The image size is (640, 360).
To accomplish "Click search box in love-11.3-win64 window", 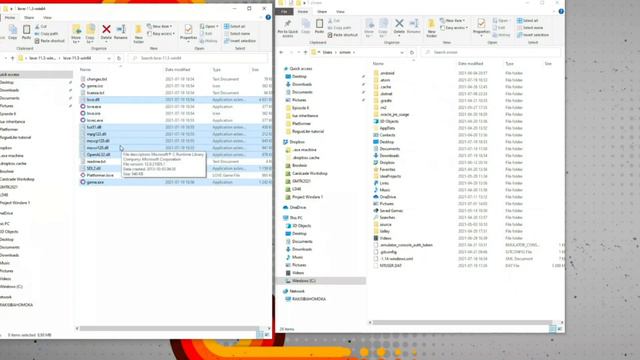I will click(x=199, y=58).
